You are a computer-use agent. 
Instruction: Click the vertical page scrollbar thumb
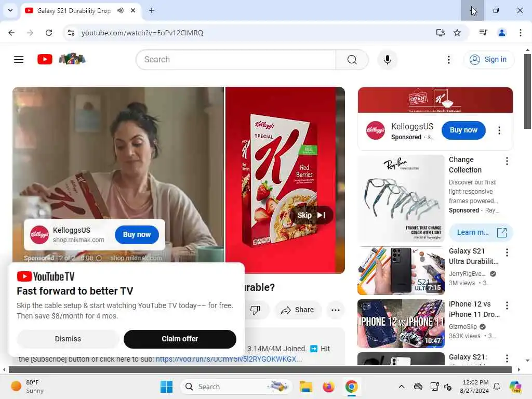(x=527, y=91)
